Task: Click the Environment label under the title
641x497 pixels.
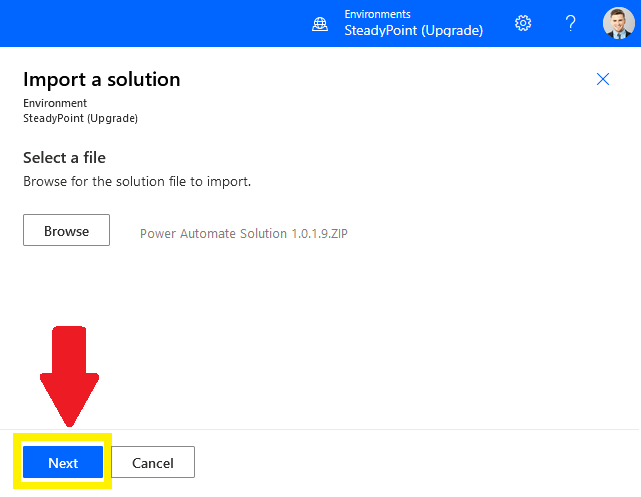Action: (x=55, y=103)
